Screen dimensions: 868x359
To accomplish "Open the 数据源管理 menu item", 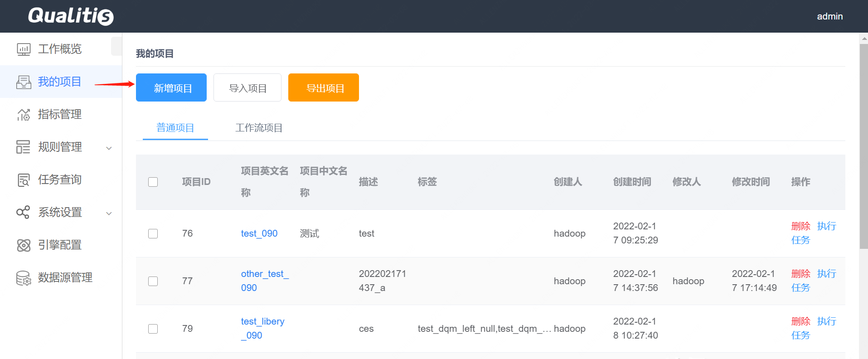I will coord(61,277).
